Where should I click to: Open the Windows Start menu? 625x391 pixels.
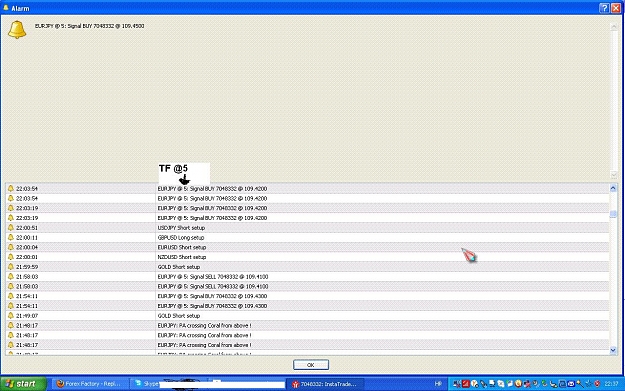point(24,384)
